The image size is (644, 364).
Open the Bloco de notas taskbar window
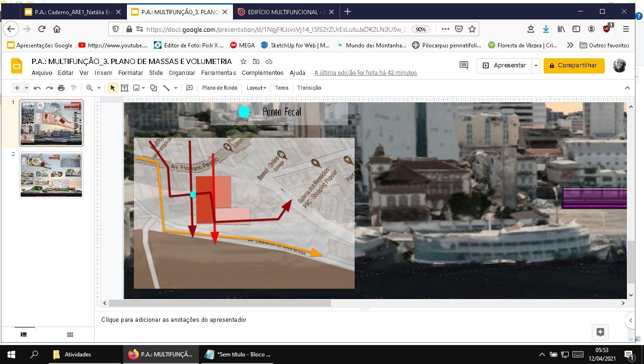[238, 354]
